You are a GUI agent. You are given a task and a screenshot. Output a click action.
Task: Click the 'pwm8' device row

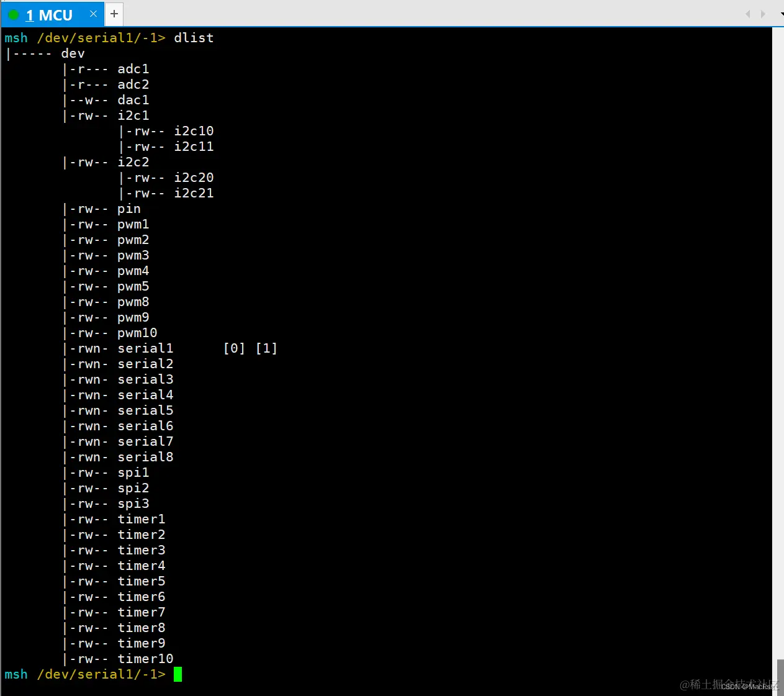(x=106, y=302)
